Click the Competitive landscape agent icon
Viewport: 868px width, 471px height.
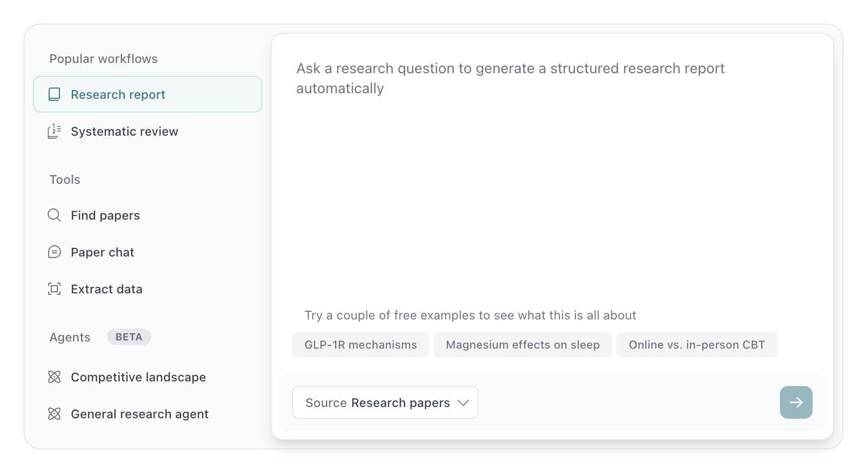pos(54,377)
